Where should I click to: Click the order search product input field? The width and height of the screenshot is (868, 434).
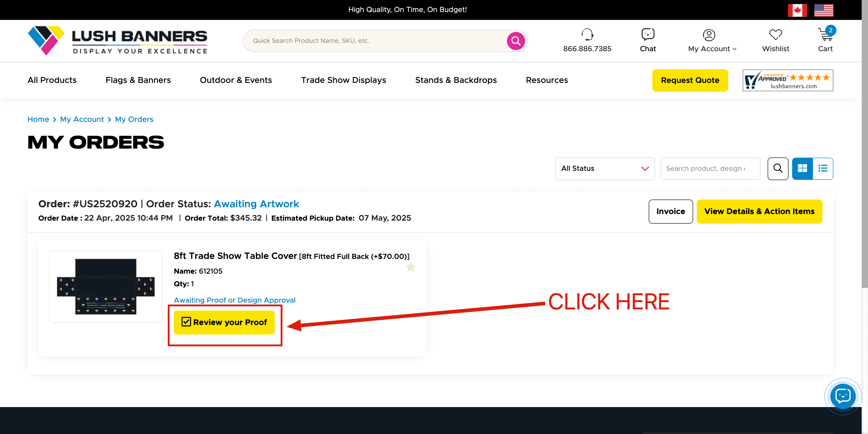[x=710, y=169]
